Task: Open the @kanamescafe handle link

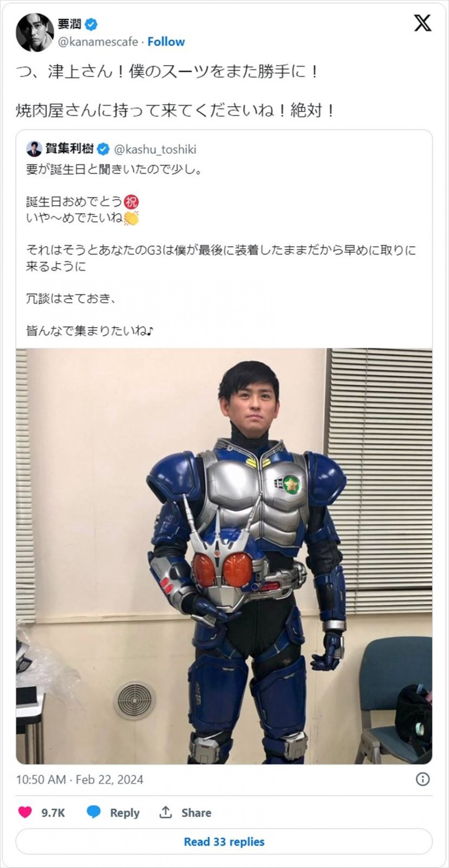Action: coord(98,42)
